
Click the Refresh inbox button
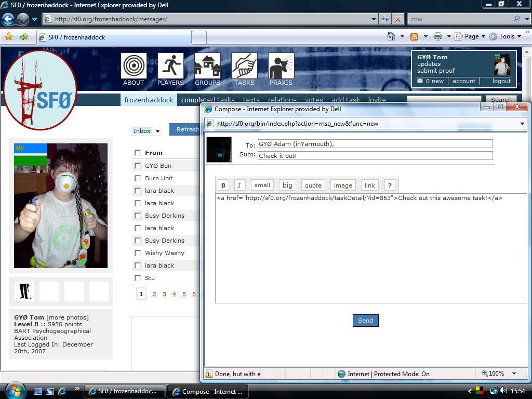pos(185,129)
